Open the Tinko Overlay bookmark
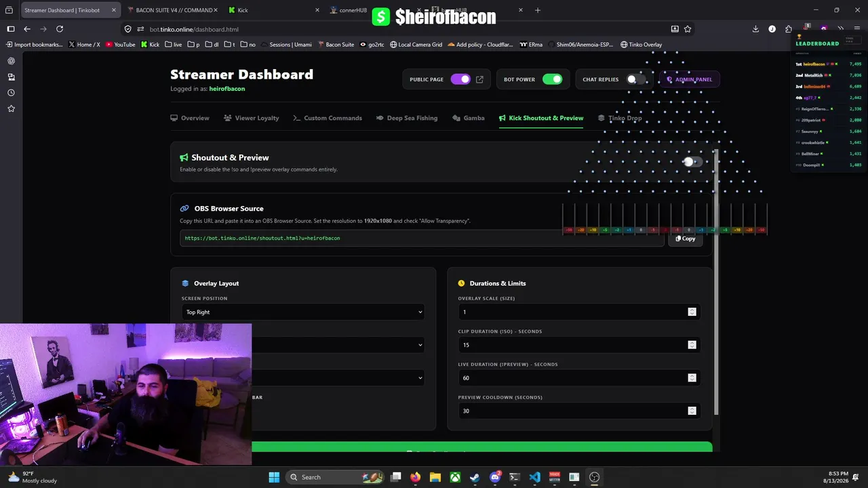 (x=641, y=45)
